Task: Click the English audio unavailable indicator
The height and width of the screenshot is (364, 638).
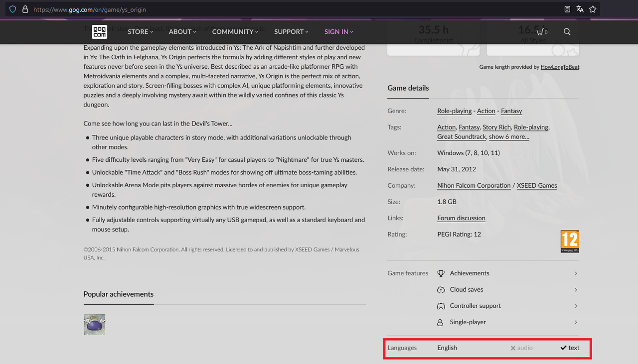Action: point(521,348)
